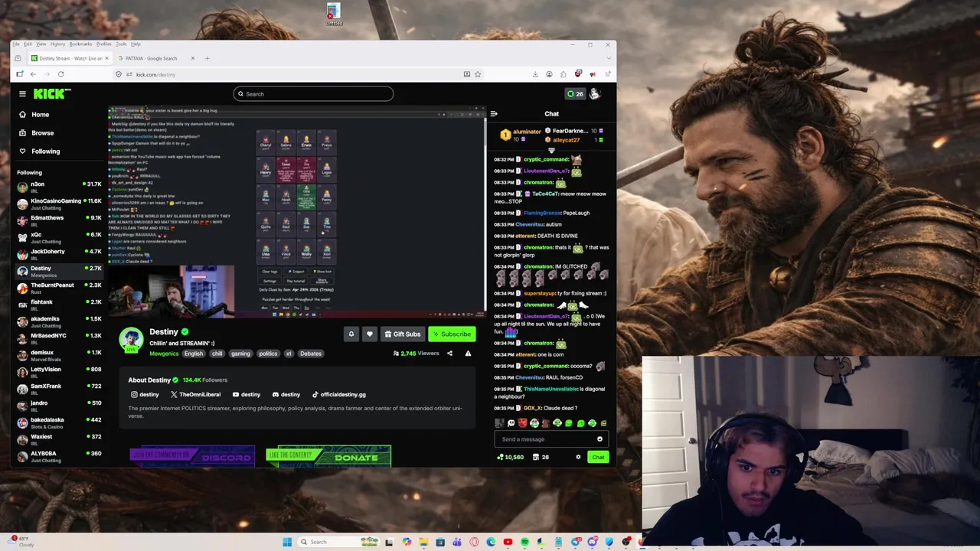Open the browser File menu
Image resolution: width=980 pixels, height=551 pixels.
pos(16,44)
